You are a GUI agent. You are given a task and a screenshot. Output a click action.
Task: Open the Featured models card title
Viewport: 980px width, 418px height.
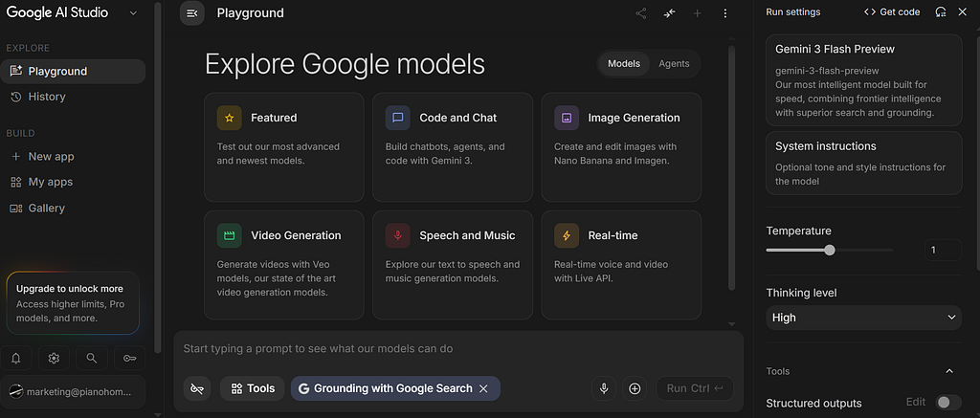(x=274, y=118)
